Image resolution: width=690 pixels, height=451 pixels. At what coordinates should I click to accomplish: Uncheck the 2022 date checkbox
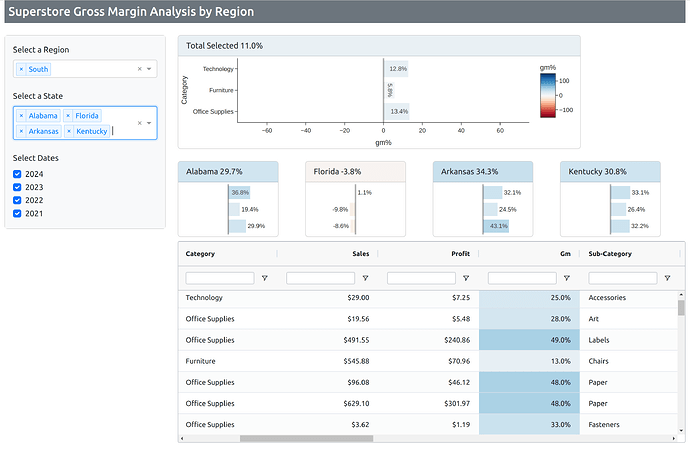tap(17, 200)
